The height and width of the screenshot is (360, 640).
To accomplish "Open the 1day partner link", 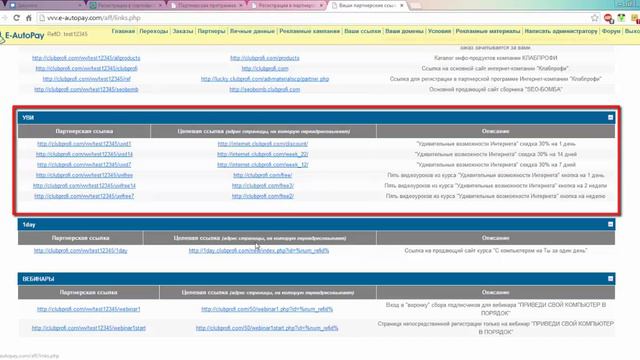I will [80, 251].
